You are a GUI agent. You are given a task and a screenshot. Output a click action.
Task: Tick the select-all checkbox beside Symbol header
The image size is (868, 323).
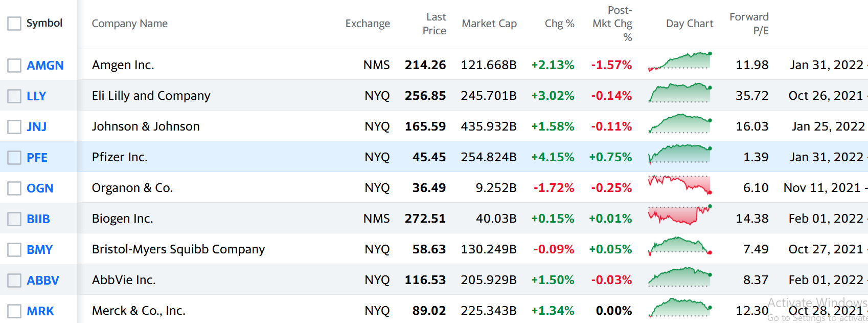pyautogui.click(x=14, y=24)
